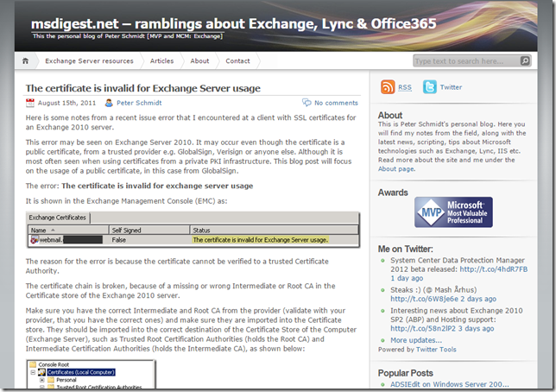Click the August 15th, 2011 date text
The image size is (556, 392).
(66, 103)
